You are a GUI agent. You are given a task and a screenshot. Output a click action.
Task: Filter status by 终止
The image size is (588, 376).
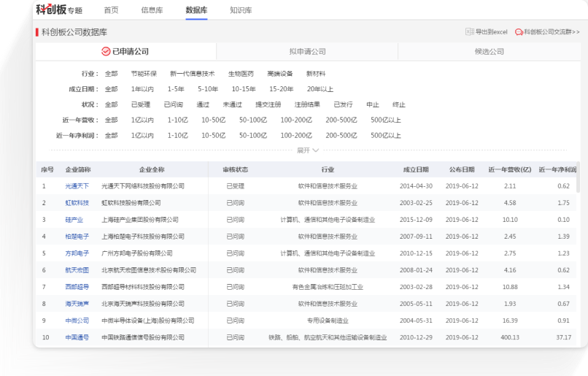(399, 104)
